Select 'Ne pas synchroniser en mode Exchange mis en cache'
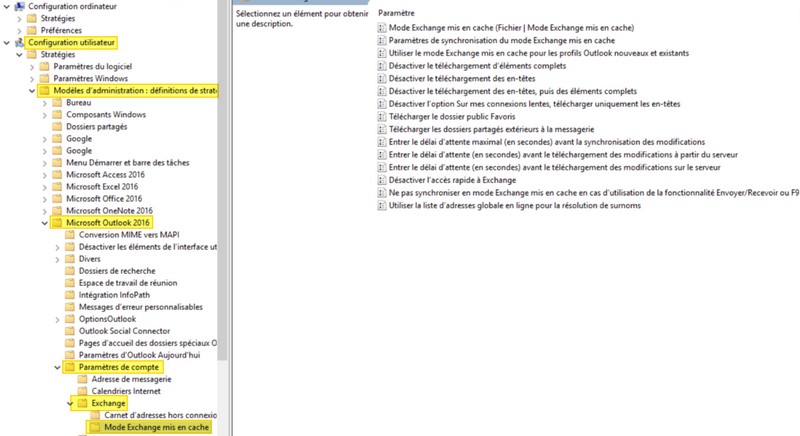Viewport: 800px width, 436px height. pos(593,193)
